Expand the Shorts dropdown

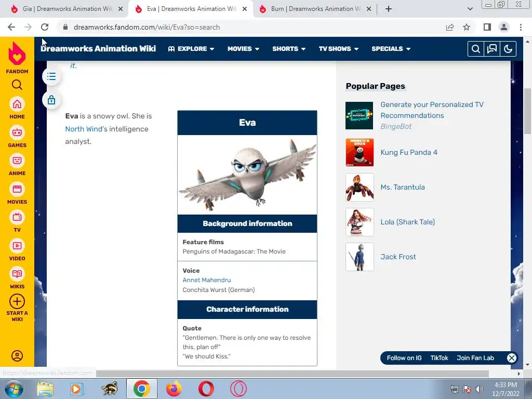(289, 49)
